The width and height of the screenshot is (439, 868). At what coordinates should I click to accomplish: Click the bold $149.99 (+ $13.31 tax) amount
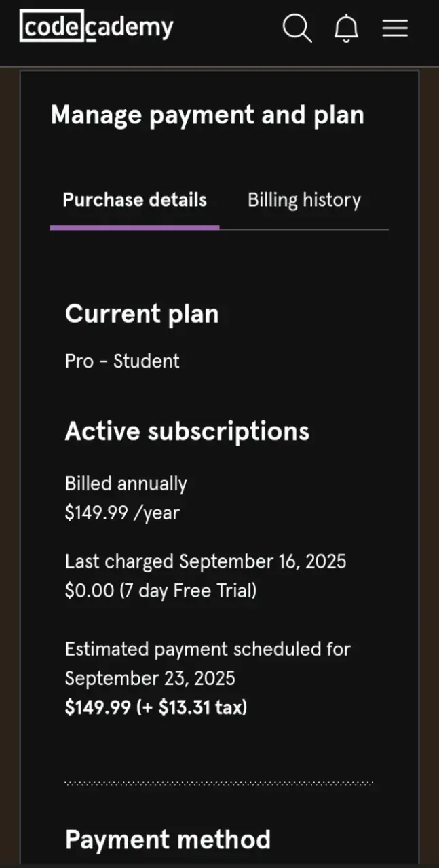156,708
